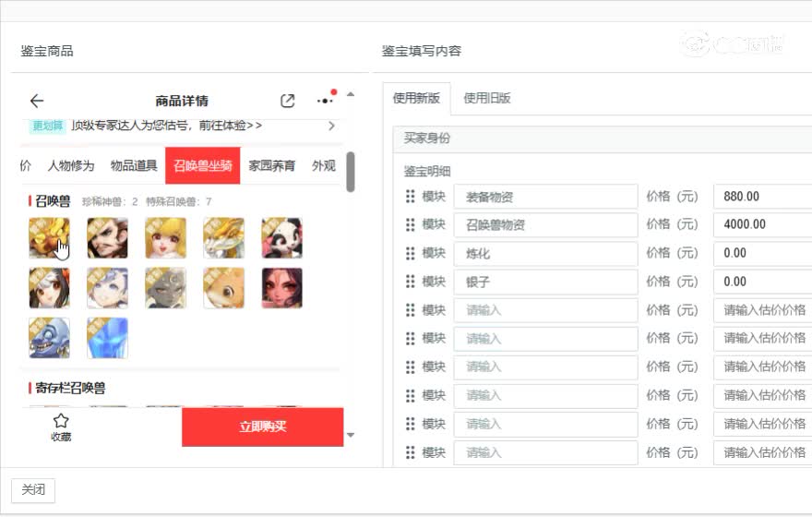Viewport: 812px width, 517px height.
Task: Click the 寄存栏召唤兽 heading
Action: pyautogui.click(x=70, y=388)
